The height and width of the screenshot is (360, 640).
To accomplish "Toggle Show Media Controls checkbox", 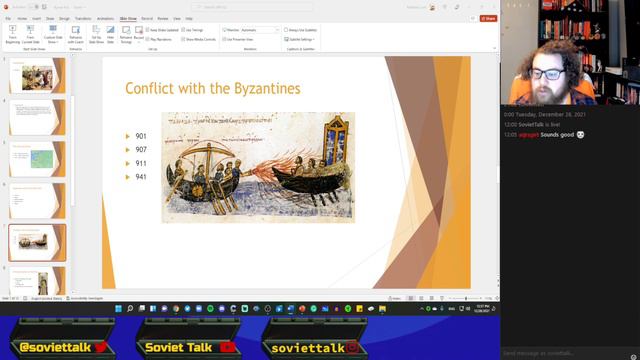I will [198, 40].
